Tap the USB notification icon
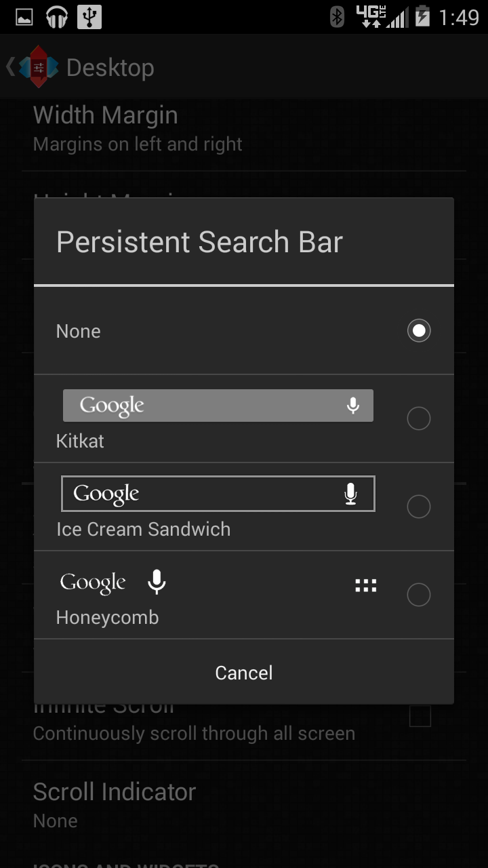The height and width of the screenshot is (868, 488). (89, 17)
